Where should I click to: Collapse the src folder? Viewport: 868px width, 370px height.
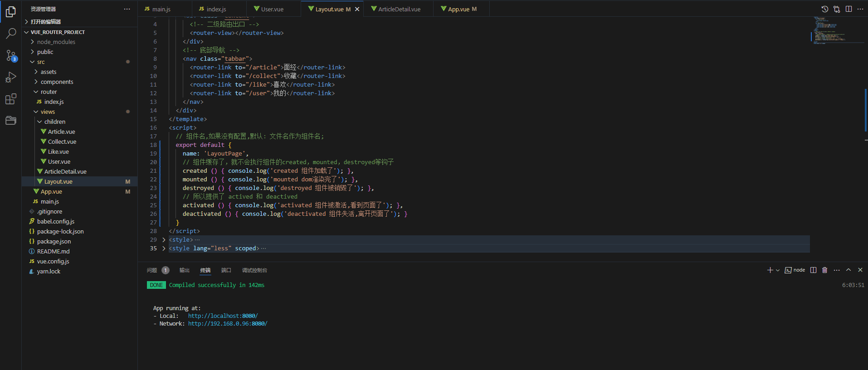click(x=80, y=62)
